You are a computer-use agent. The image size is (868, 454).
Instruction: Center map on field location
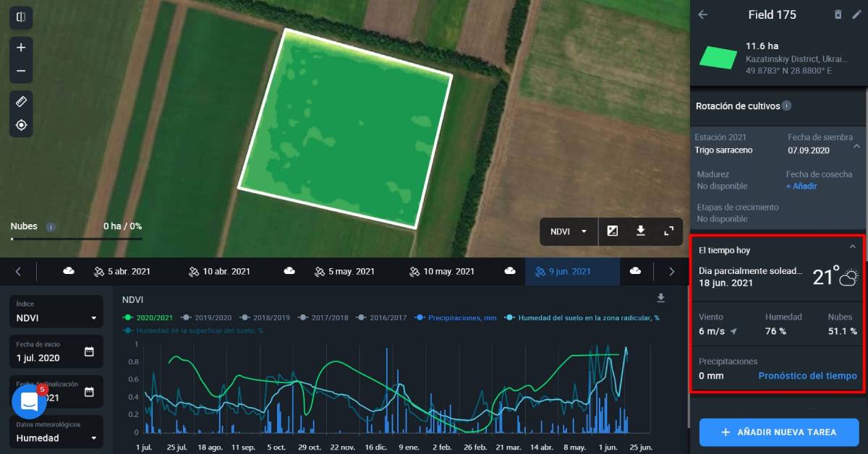point(21,125)
